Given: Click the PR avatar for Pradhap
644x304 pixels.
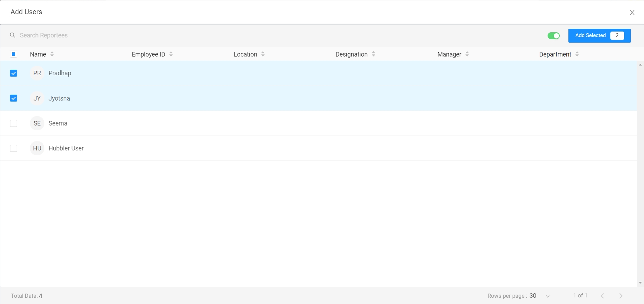Looking at the screenshot, I should (x=37, y=73).
